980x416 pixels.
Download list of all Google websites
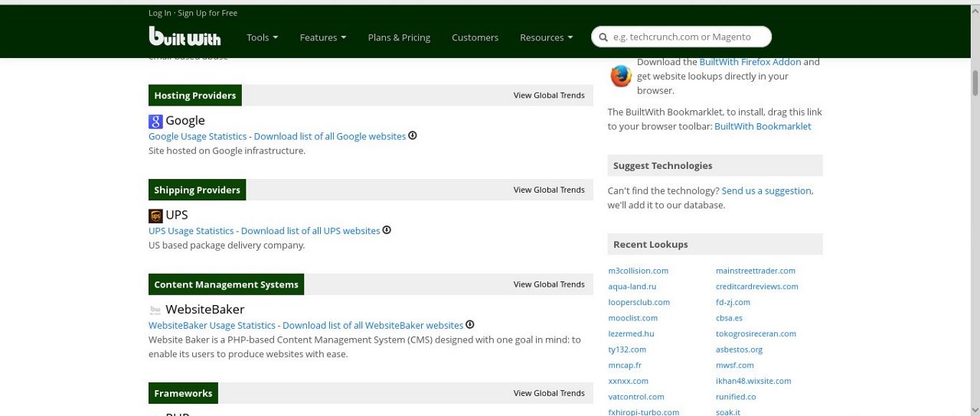coord(330,136)
